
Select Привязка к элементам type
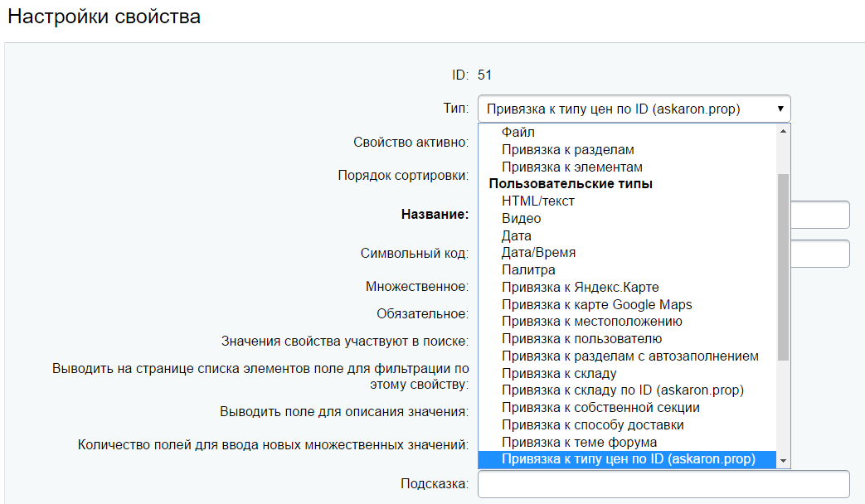click(x=571, y=167)
